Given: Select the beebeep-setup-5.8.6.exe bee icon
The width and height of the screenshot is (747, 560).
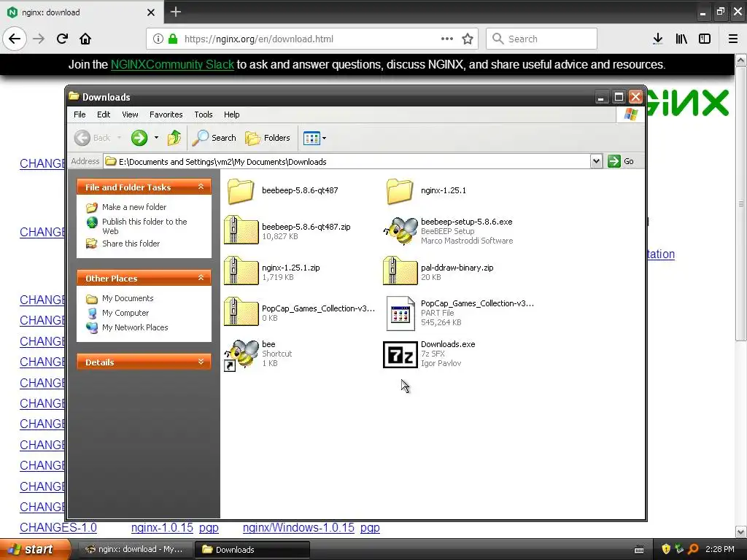Looking at the screenshot, I should tap(400, 231).
